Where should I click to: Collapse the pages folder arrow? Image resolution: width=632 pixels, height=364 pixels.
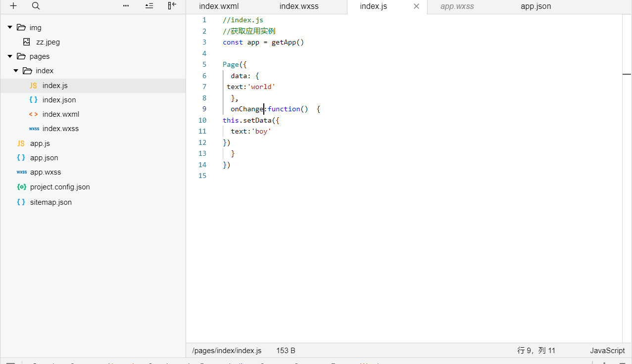pos(10,56)
